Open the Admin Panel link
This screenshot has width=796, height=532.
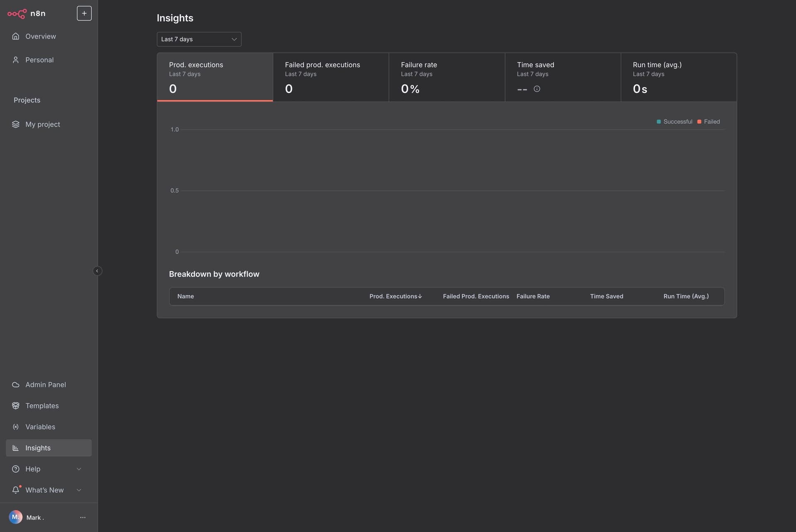[x=49, y=385]
